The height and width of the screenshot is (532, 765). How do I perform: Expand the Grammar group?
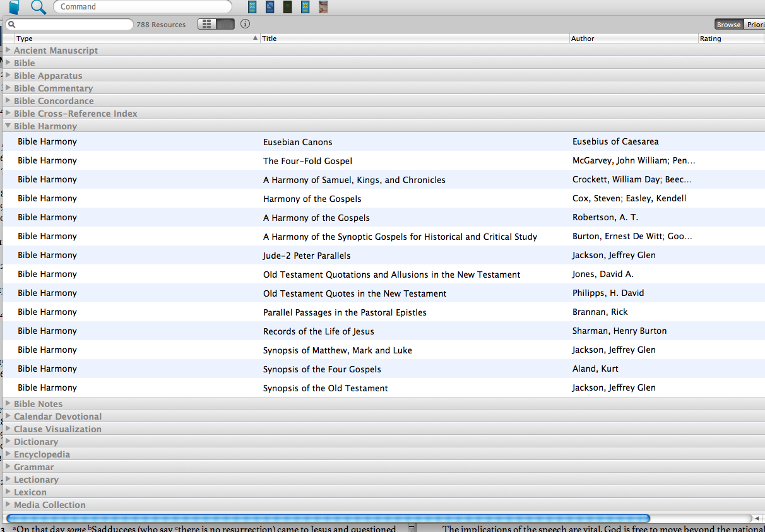(x=8, y=466)
